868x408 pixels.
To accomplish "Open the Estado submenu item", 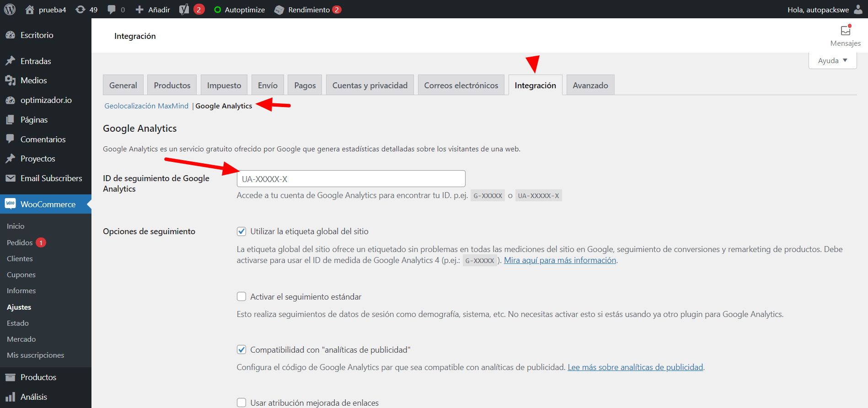I will click(x=18, y=323).
